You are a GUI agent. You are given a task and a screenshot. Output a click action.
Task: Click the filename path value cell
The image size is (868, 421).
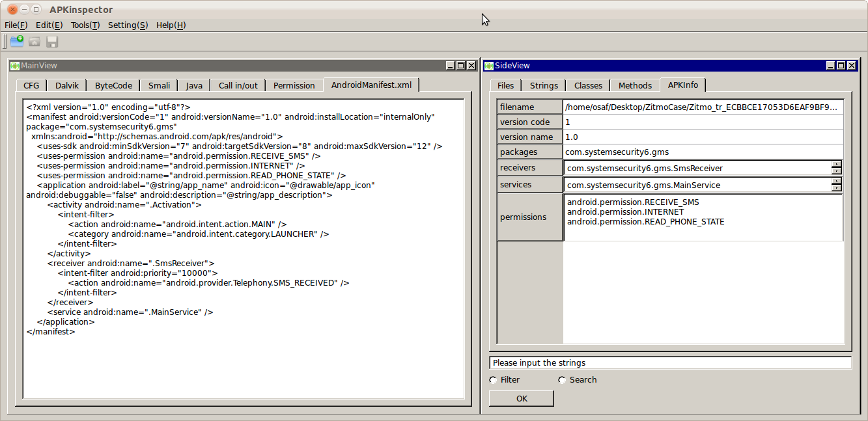[703, 107]
